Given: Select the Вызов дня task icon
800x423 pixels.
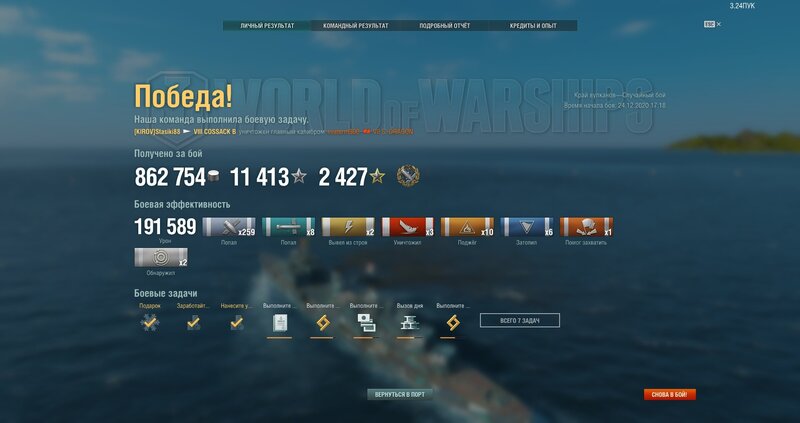Looking at the screenshot, I should pyautogui.click(x=409, y=322).
